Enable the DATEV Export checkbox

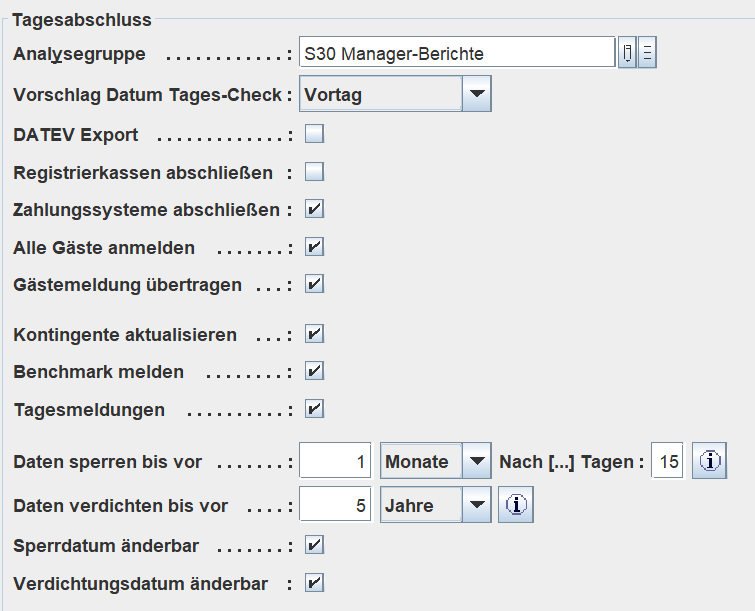point(315,134)
